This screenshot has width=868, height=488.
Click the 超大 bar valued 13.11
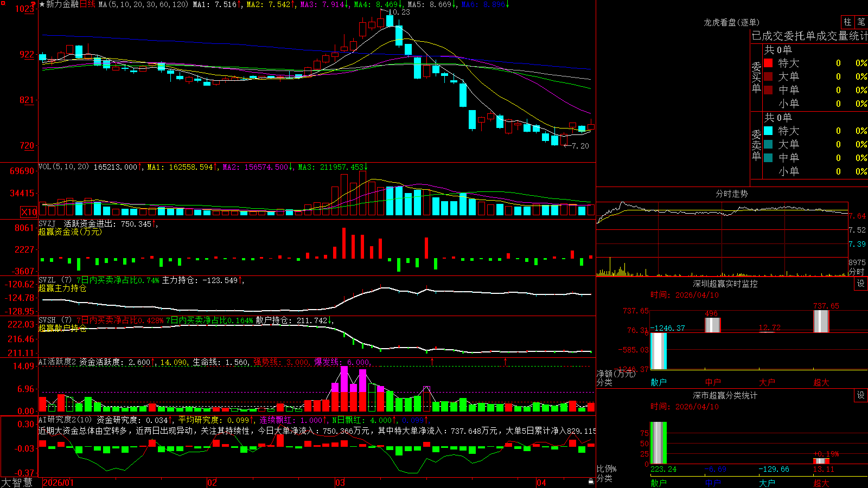[x=821, y=461]
